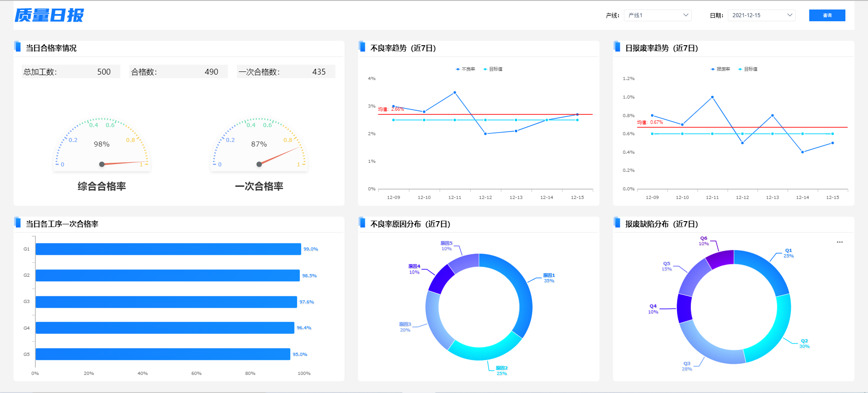Click the 合格数 value 490
The width and height of the screenshot is (868, 393).
point(212,72)
